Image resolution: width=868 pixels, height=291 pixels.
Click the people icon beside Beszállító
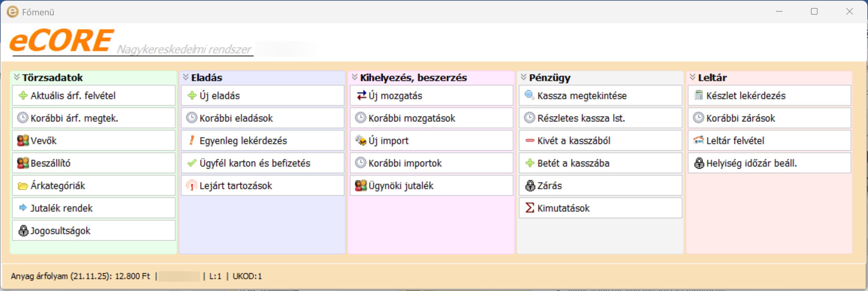click(x=23, y=163)
